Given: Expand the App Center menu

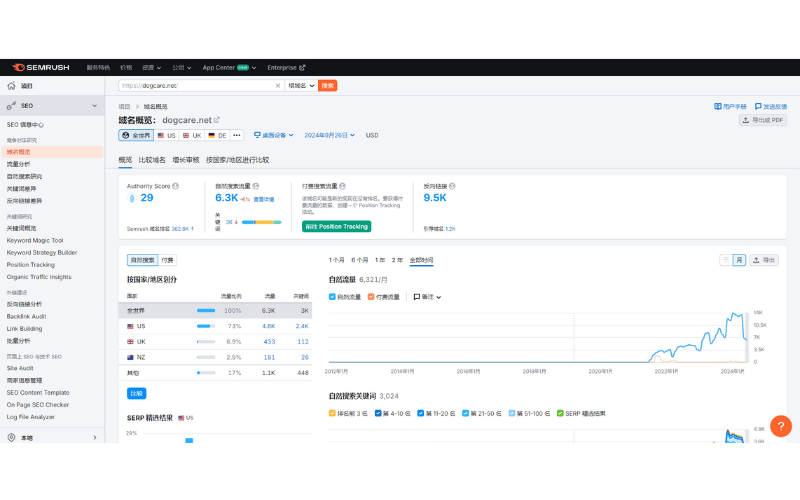Looking at the screenshot, I should click(229, 67).
